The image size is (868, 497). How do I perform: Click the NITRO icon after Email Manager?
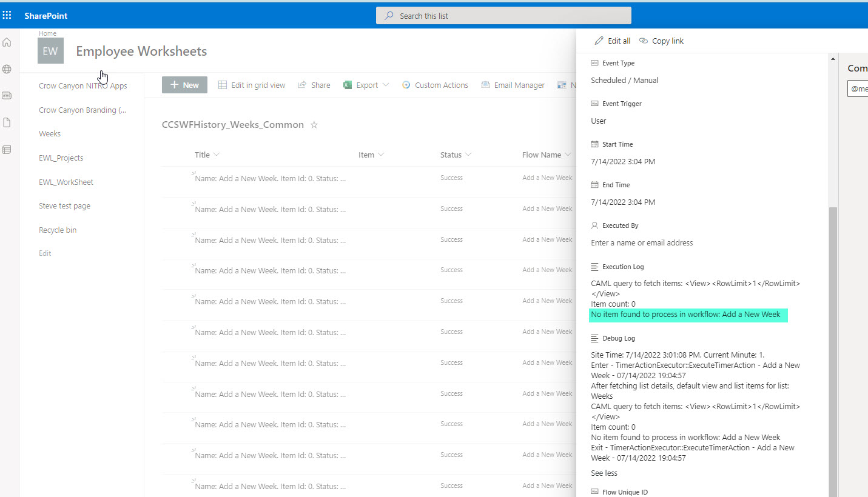point(562,85)
